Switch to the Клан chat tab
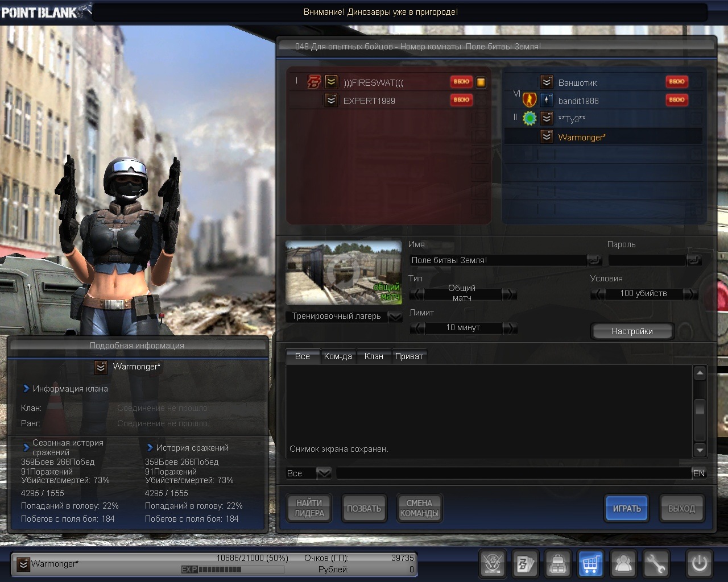This screenshot has width=728, height=582. [373, 356]
